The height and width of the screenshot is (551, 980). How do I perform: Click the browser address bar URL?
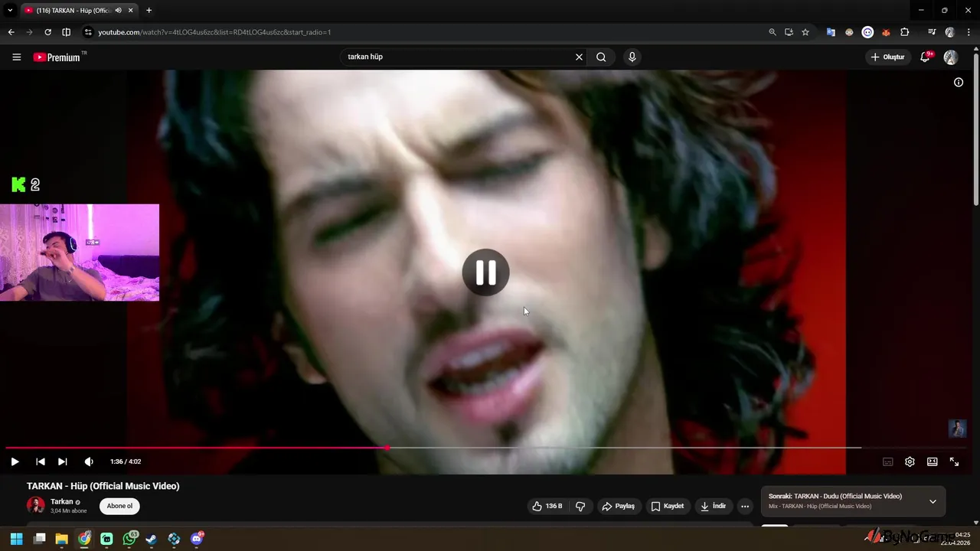214,32
